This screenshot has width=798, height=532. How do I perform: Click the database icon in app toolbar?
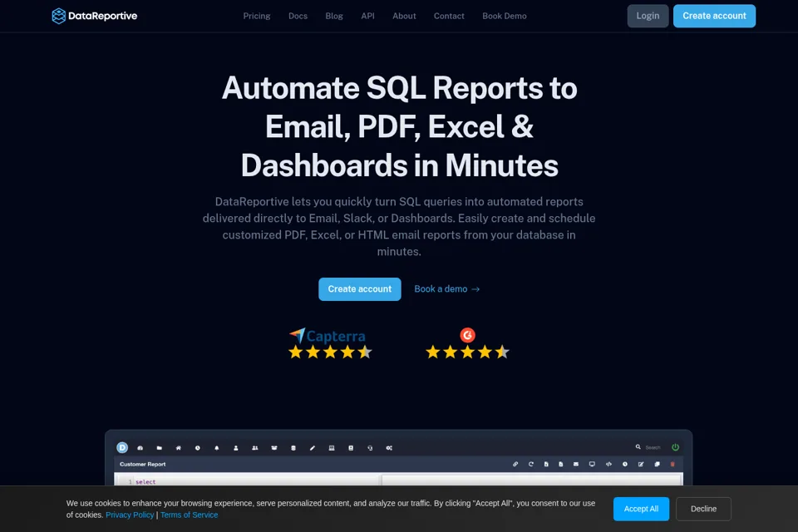tap(293, 448)
